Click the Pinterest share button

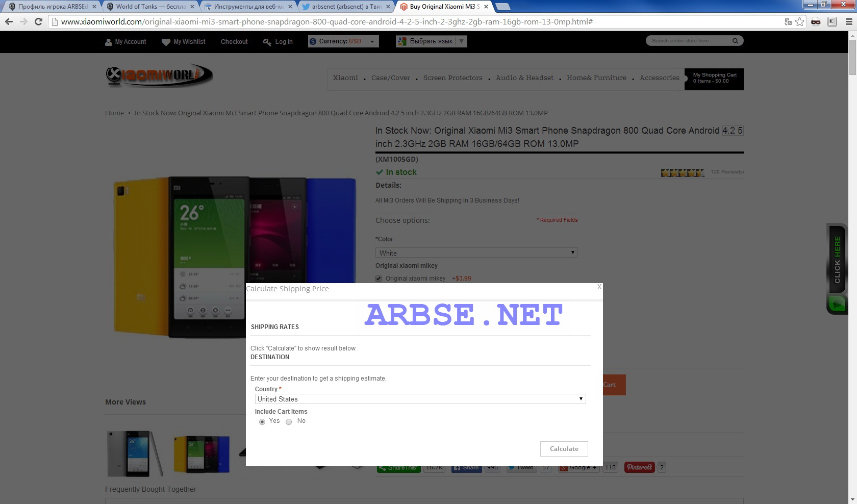[x=639, y=467]
